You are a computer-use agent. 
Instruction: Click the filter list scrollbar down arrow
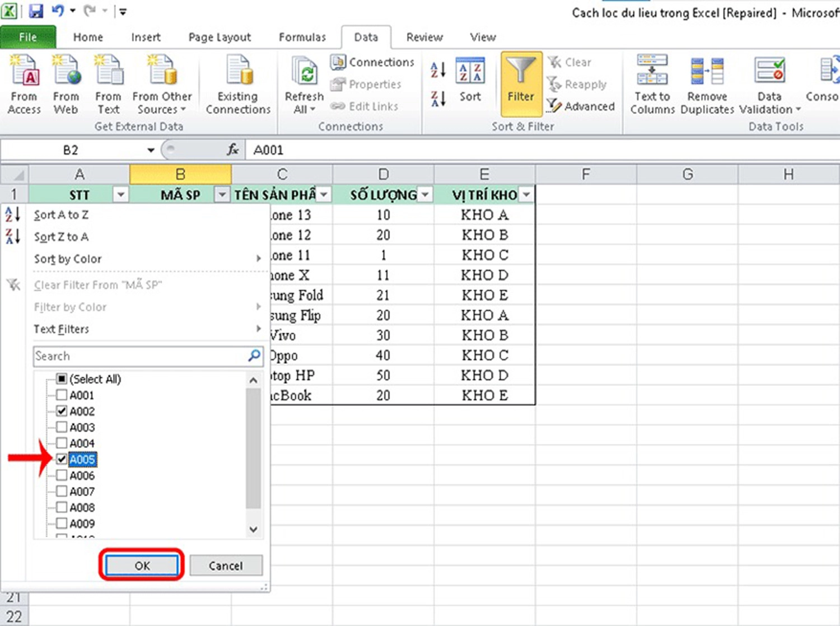[253, 529]
